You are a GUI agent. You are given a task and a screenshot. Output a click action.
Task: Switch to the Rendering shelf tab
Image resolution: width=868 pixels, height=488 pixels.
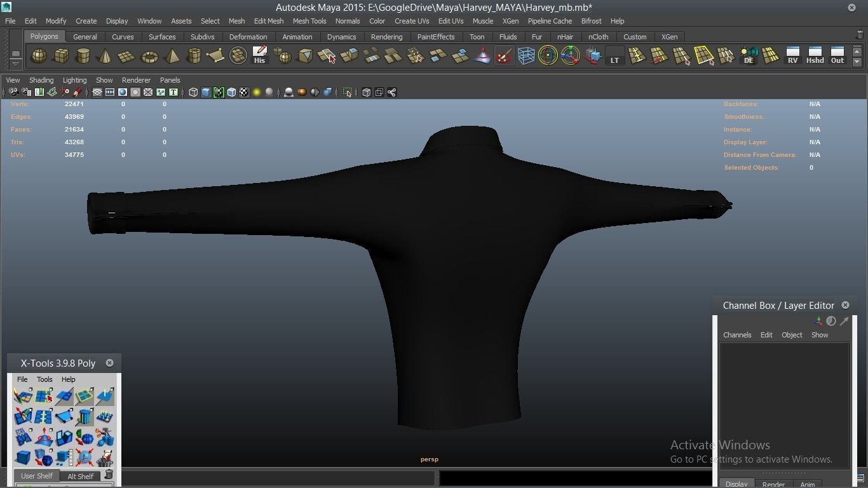click(x=386, y=37)
